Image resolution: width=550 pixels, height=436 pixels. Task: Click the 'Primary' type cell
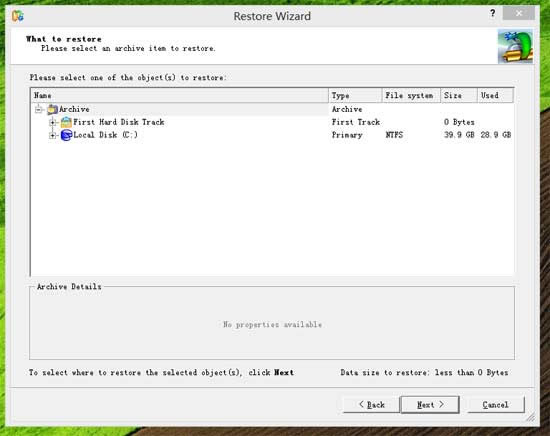(347, 135)
